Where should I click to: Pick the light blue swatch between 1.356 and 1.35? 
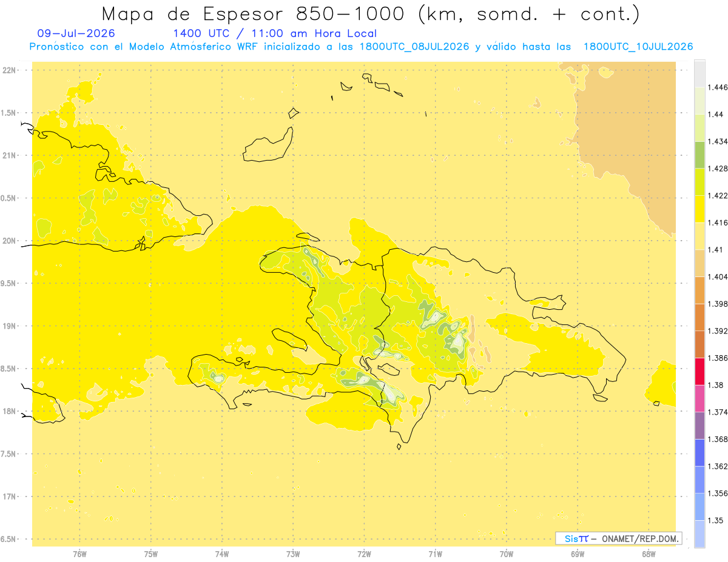(699, 507)
